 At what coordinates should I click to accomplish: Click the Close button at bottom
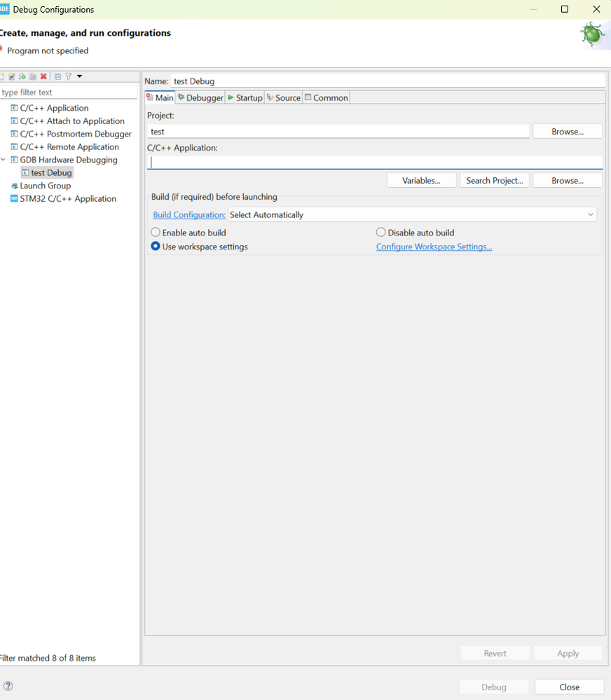pos(569,687)
